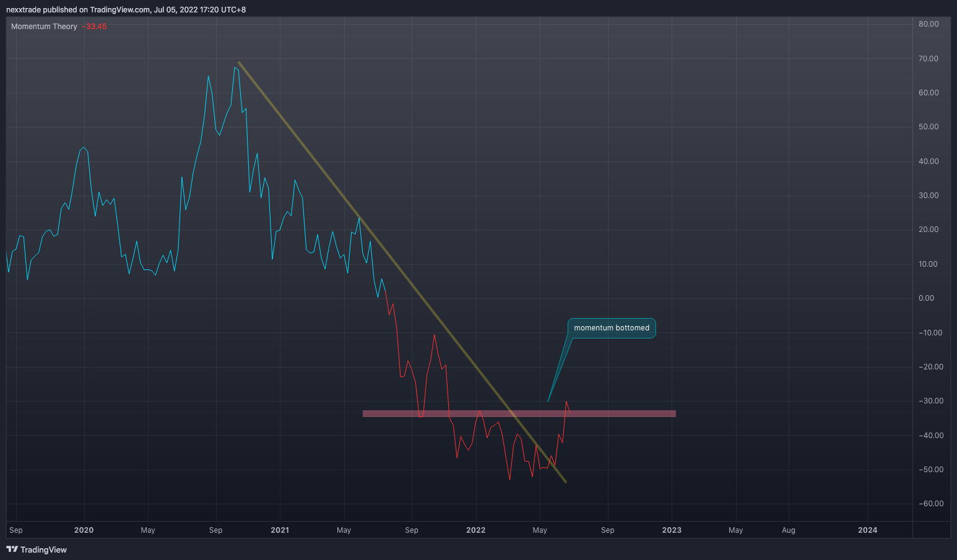Click the published header text at top

click(126, 10)
